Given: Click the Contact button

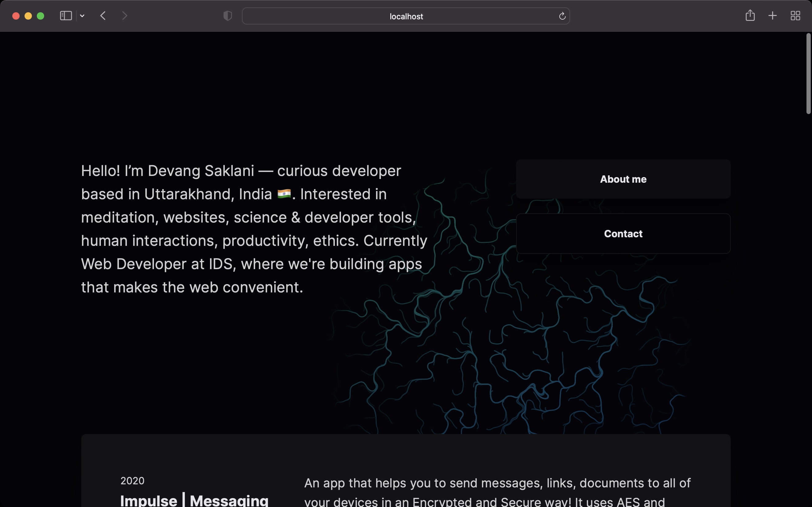Looking at the screenshot, I should (623, 233).
